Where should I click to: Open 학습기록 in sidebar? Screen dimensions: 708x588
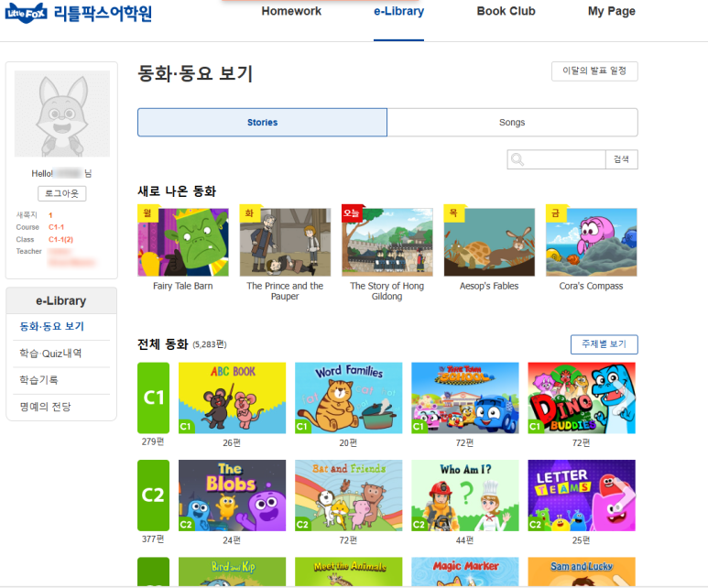(38, 380)
